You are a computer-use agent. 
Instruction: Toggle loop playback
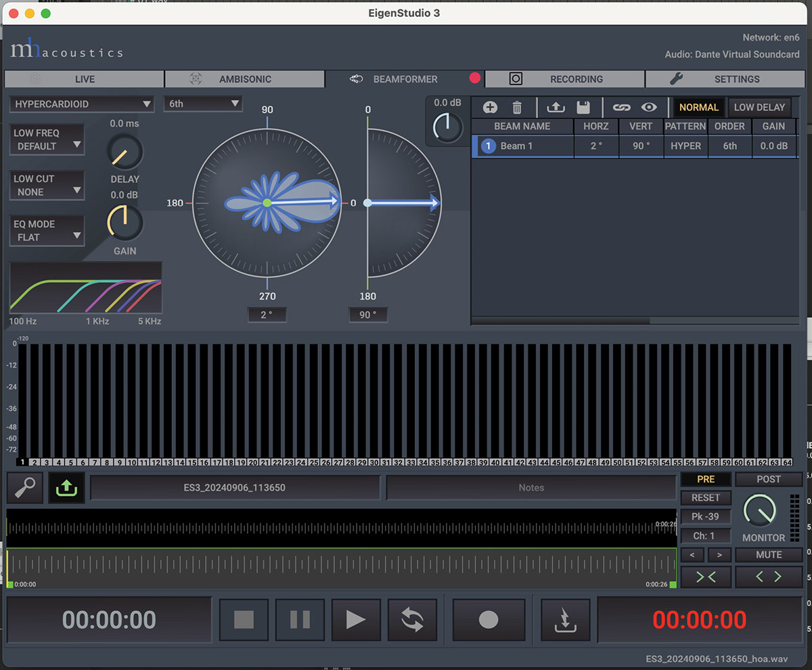pyautogui.click(x=412, y=620)
